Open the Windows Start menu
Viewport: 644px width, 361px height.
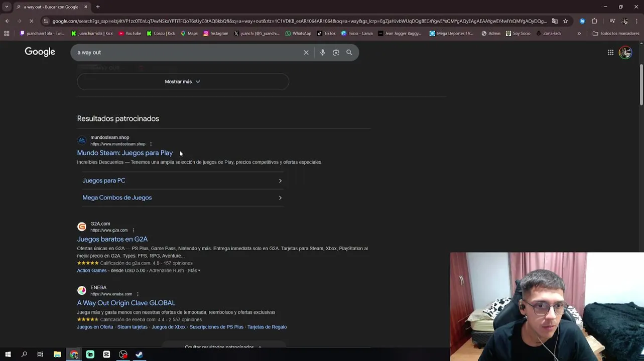8,354
